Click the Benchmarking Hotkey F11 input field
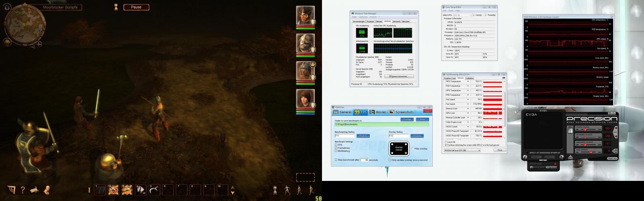The image size is (644, 201). click(345, 136)
